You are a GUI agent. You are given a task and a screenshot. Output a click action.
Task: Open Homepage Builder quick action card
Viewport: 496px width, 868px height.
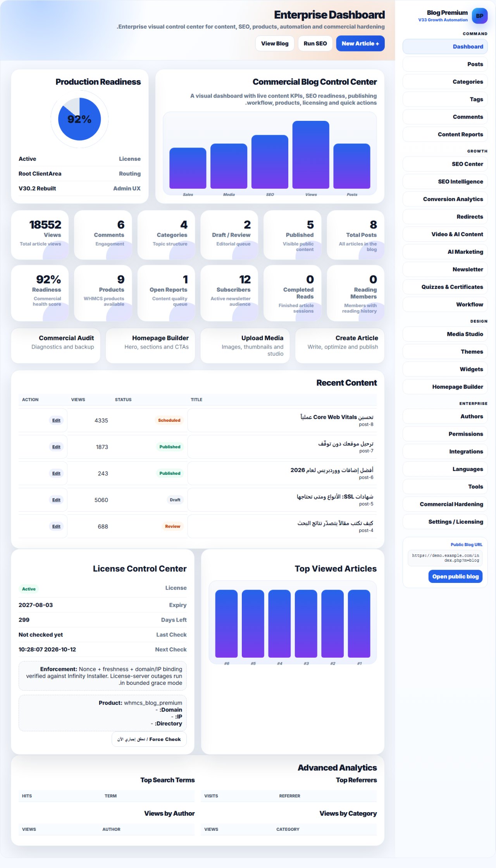pyautogui.click(x=150, y=345)
